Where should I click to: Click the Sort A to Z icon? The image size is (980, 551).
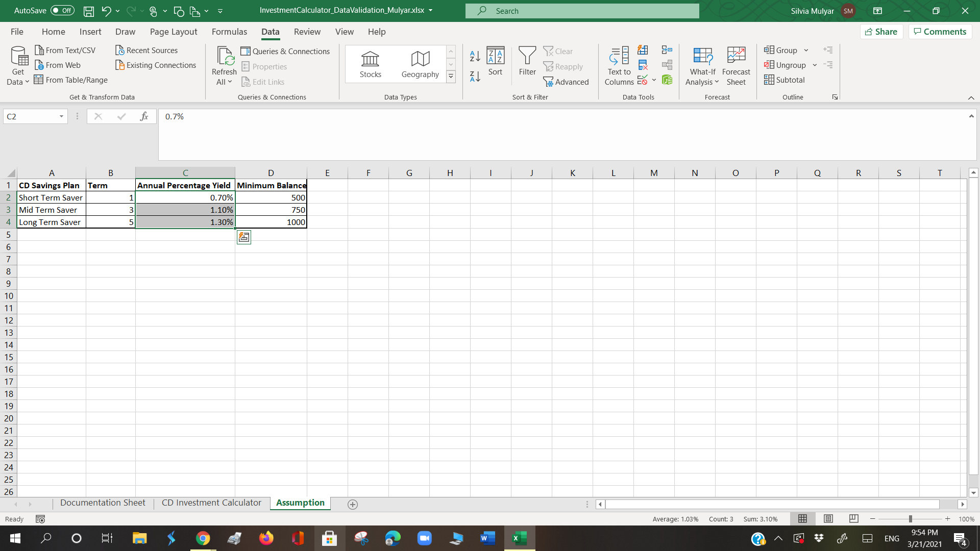[x=475, y=56]
